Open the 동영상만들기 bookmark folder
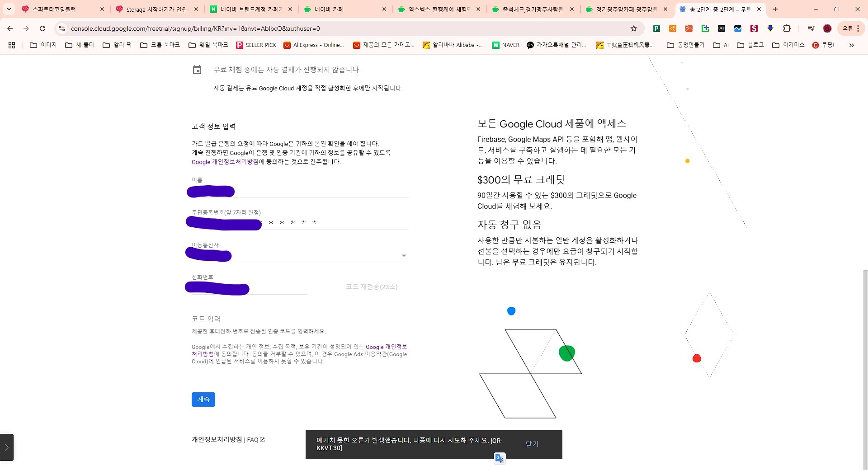This screenshot has width=868, height=470. coord(686,45)
